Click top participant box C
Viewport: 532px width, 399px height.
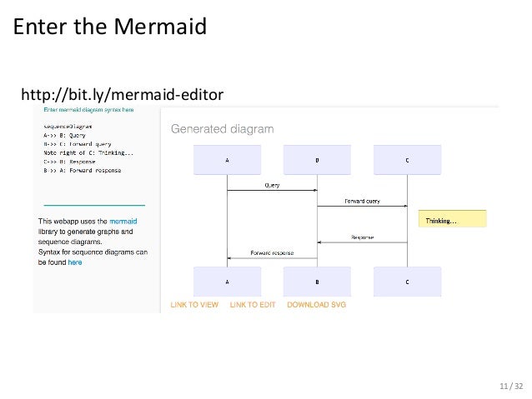(408, 160)
